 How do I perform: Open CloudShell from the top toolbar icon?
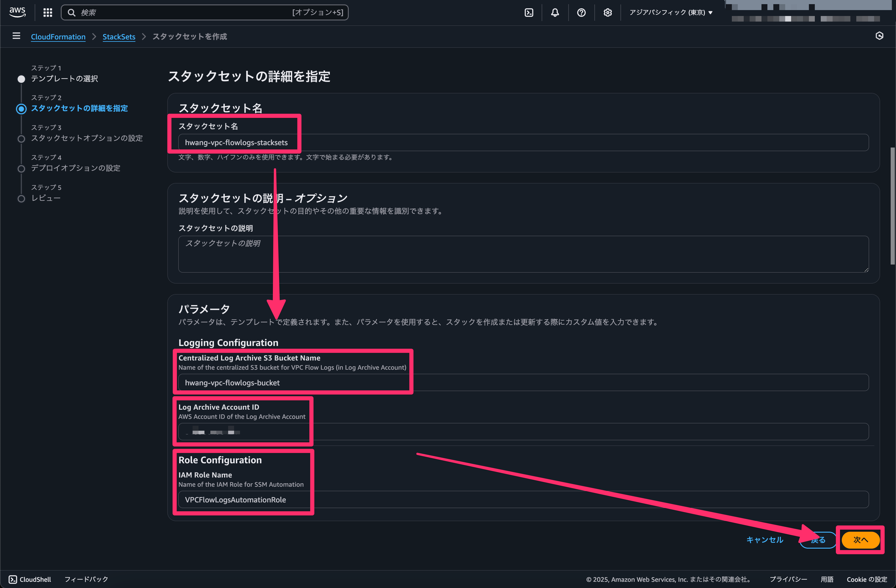529,12
